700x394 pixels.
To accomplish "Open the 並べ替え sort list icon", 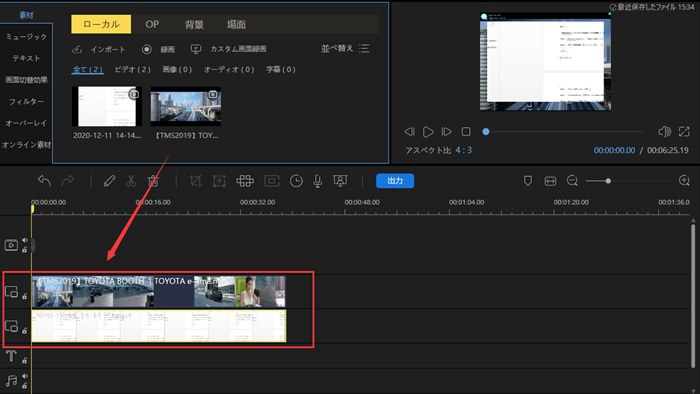I will coord(364,48).
